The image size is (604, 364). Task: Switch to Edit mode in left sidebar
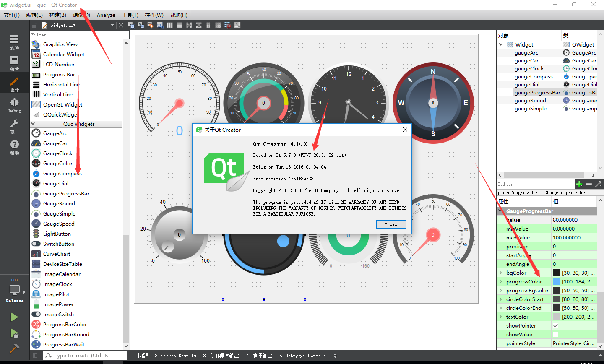coord(15,62)
